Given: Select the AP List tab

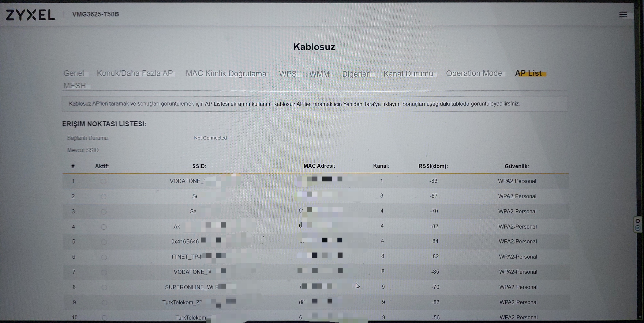Looking at the screenshot, I should (528, 73).
